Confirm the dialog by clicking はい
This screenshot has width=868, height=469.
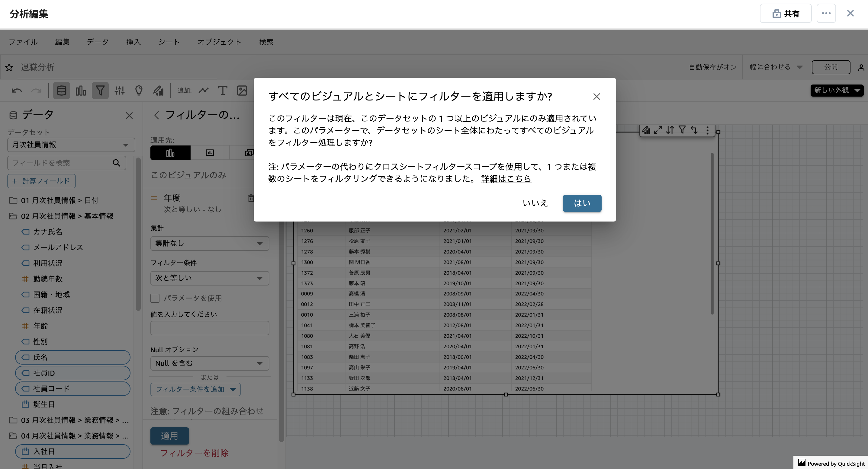tap(582, 203)
